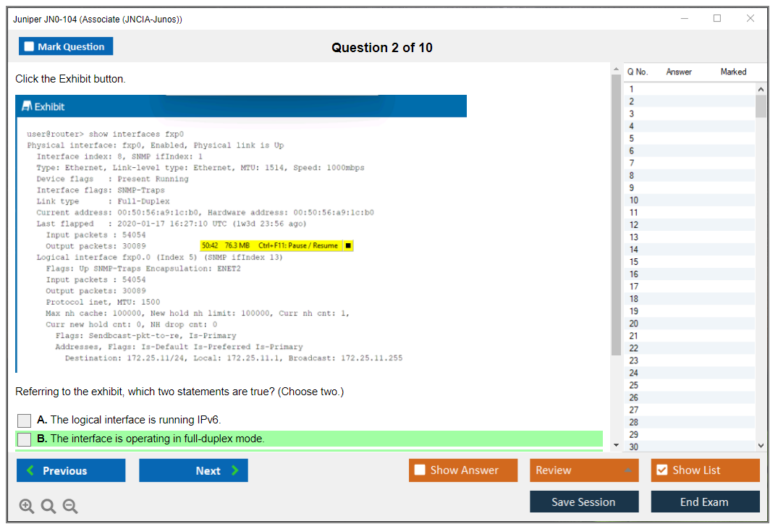
Task: Click the End Exam button
Action: (705, 502)
